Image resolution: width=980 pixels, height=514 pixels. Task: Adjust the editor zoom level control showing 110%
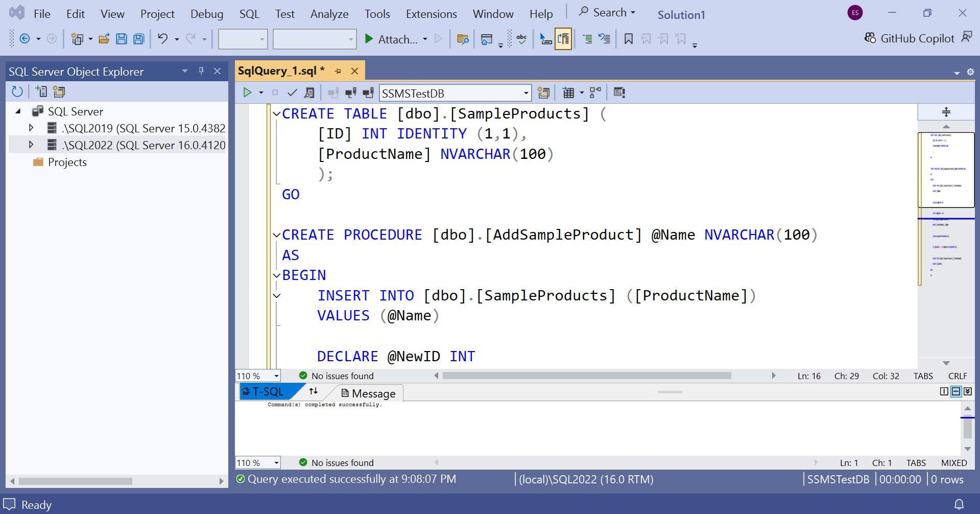tap(257, 376)
